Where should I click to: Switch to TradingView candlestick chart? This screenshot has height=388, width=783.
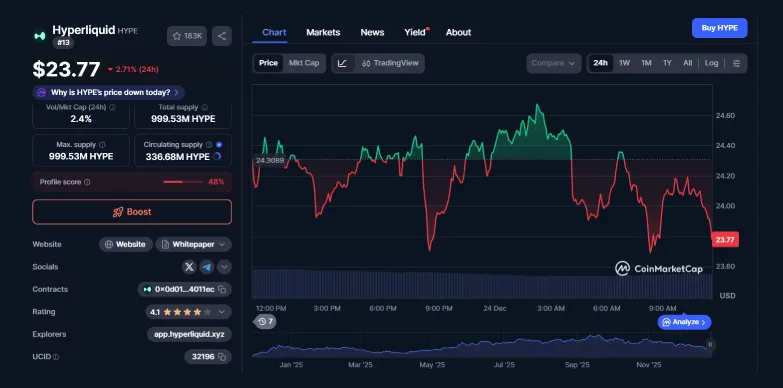coord(390,63)
